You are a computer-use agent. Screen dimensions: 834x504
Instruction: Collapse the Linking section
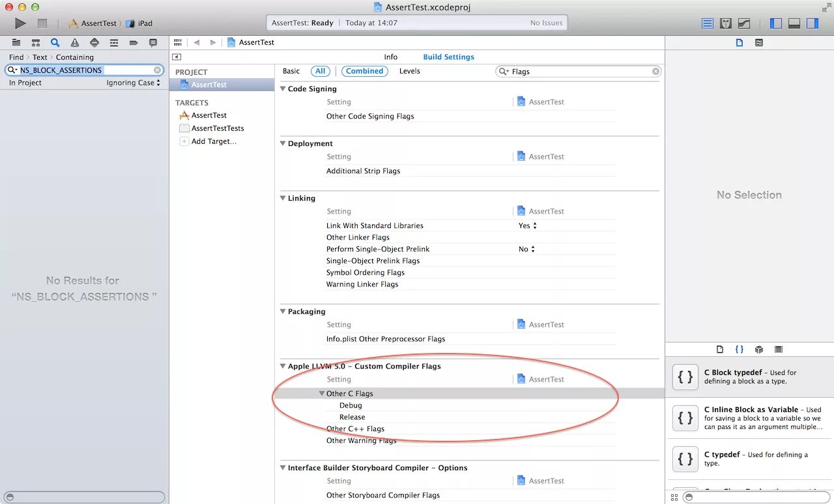(283, 198)
